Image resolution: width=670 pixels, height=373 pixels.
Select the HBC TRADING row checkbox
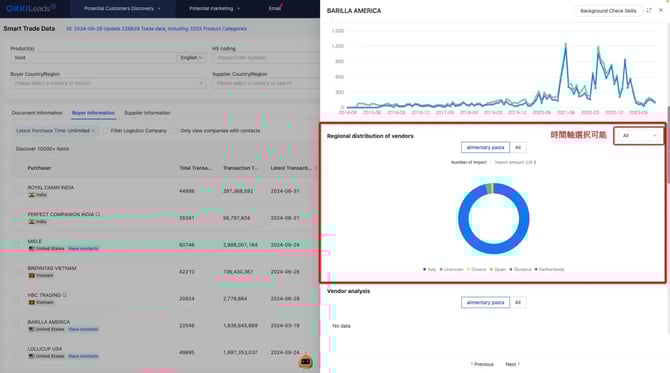(x=17, y=299)
